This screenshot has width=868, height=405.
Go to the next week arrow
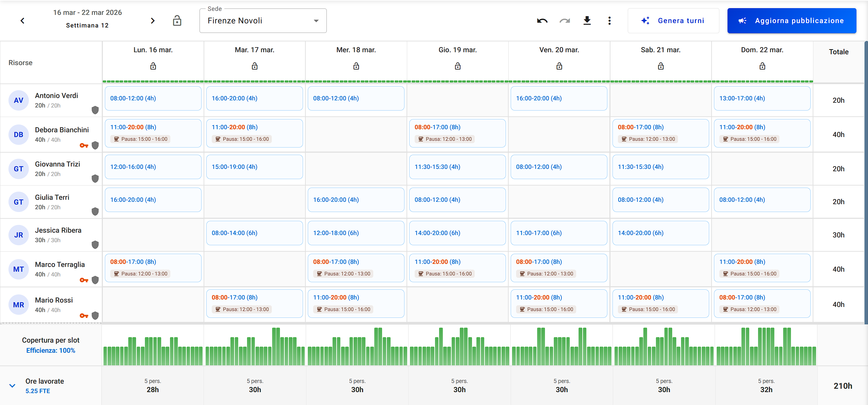coord(153,21)
